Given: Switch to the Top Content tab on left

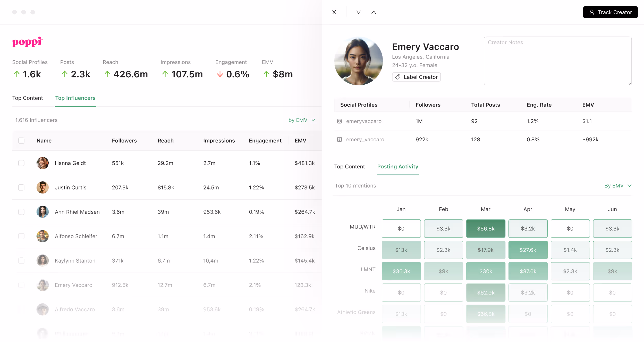Looking at the screenshot, I should tap(28, 98).
